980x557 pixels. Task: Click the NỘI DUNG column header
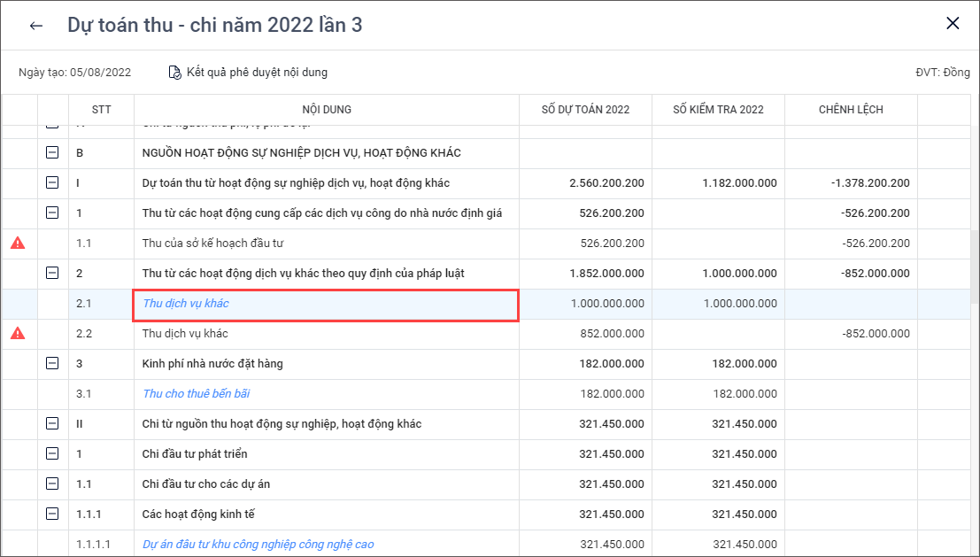(326, 110)
